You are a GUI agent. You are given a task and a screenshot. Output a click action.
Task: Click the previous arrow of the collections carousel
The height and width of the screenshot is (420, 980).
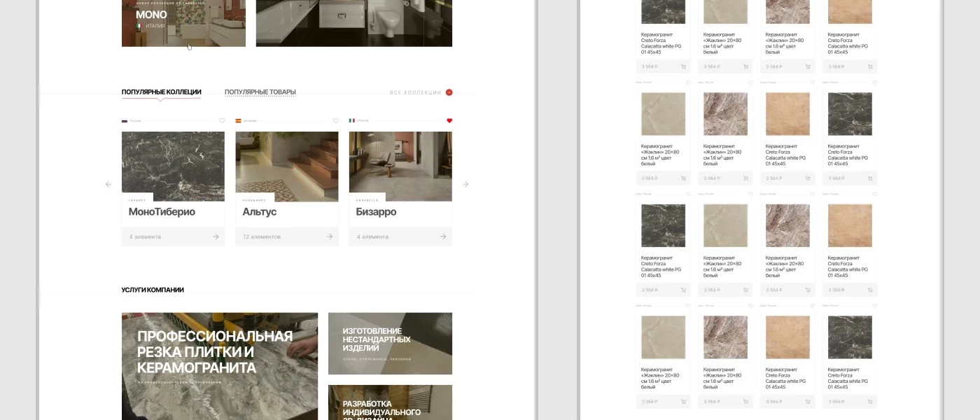[108, 184]
